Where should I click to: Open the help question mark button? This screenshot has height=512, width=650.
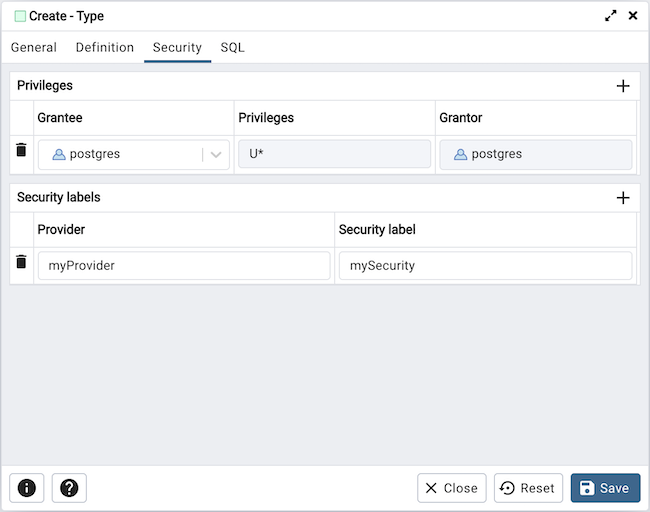coord(69,488)
